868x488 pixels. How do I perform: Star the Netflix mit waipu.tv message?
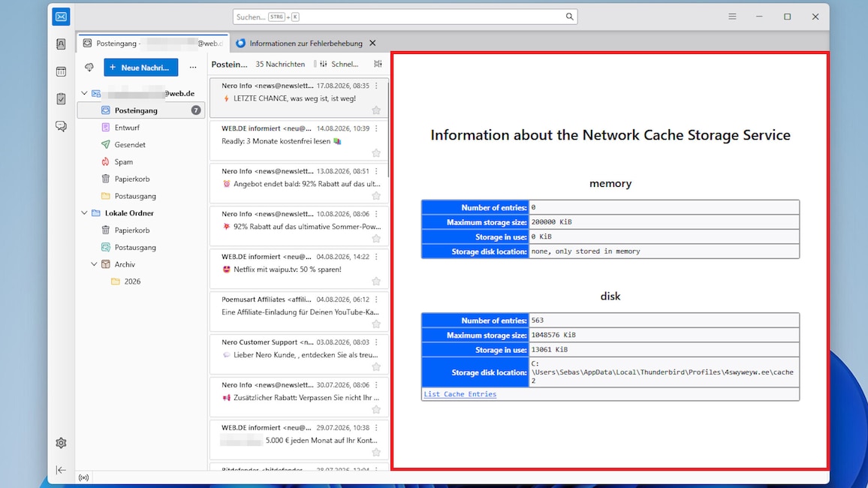376,281
